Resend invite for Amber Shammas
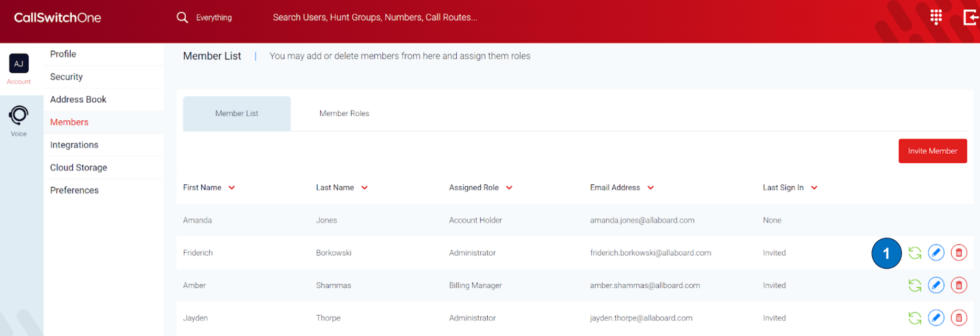The width and height of the screenshot is (980, 336). (915, 285)
